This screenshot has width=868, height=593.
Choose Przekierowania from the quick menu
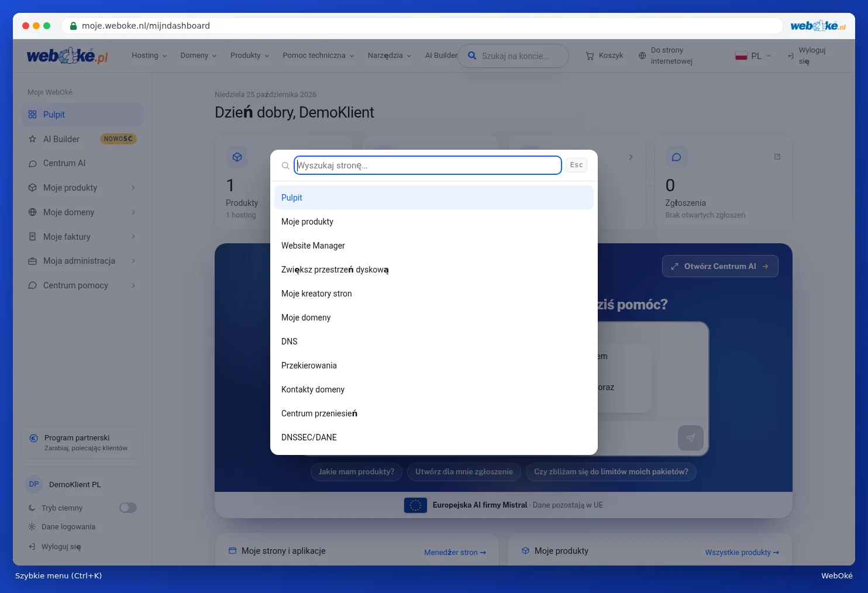tap(434, 366)
